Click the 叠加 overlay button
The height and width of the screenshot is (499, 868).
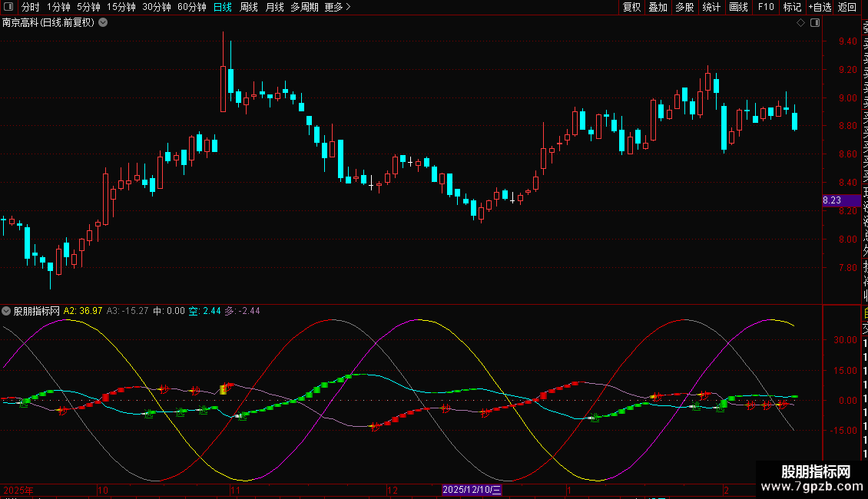[658, 7]
